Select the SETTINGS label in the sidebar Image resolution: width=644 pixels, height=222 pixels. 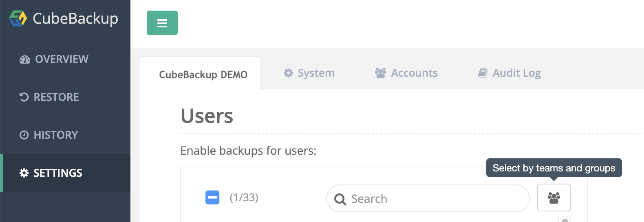pos(58,173)
